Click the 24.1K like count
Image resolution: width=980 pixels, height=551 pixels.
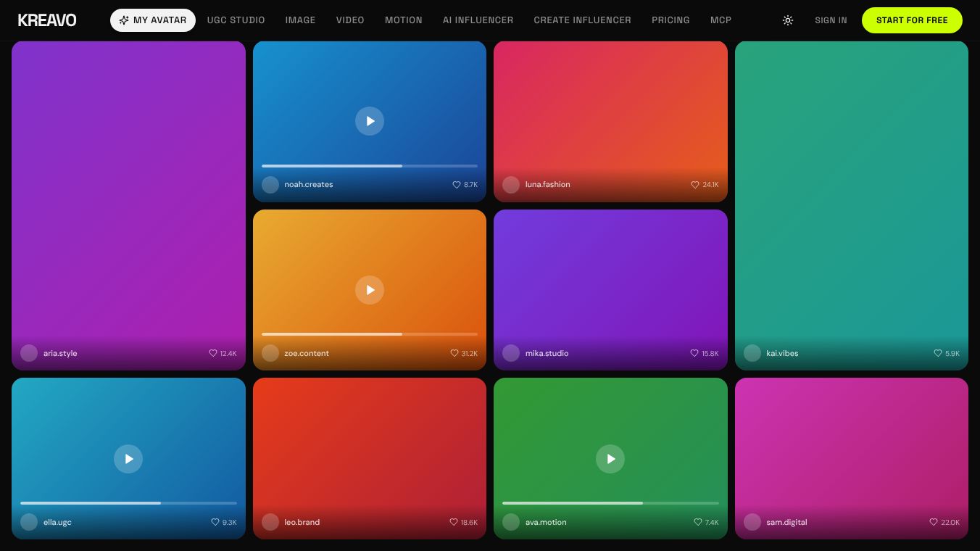point(710,185)
